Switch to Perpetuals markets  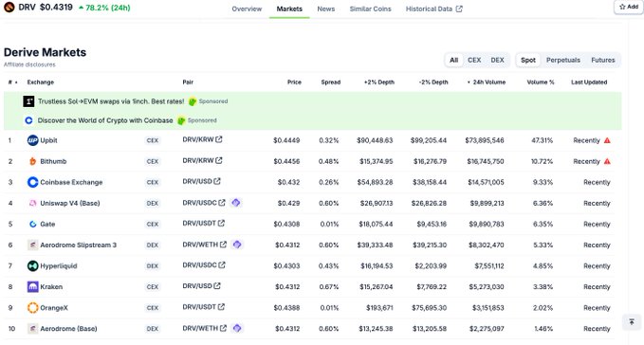[x=563, y=60]
